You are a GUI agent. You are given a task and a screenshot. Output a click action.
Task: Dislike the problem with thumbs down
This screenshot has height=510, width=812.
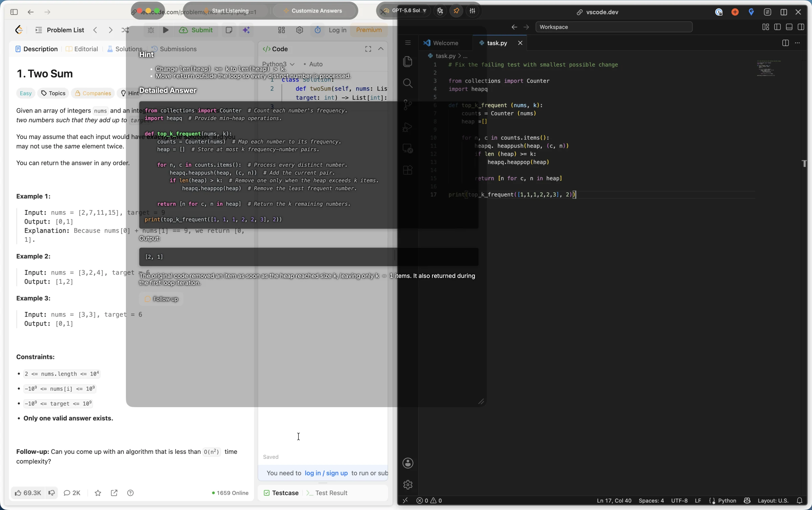pyautogui.click(x=51, y=493)
